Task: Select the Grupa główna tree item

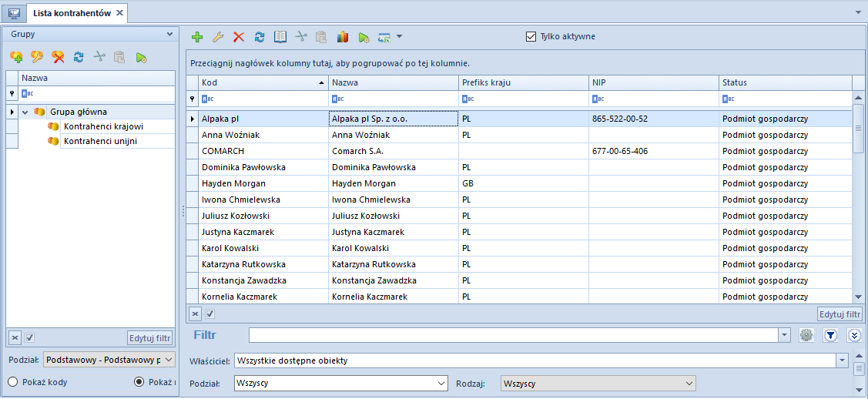Action: (78, 112)
